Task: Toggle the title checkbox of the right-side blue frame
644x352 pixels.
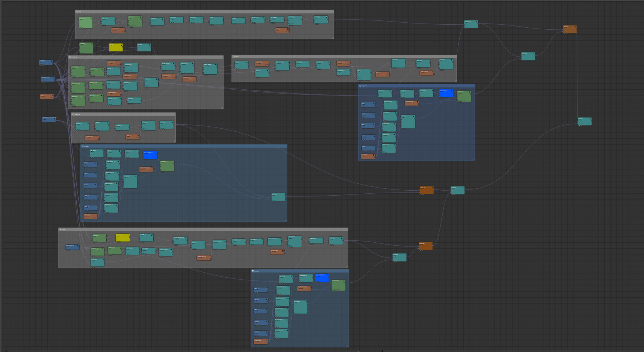Action: pyautogui.click(x=361, y=86)
